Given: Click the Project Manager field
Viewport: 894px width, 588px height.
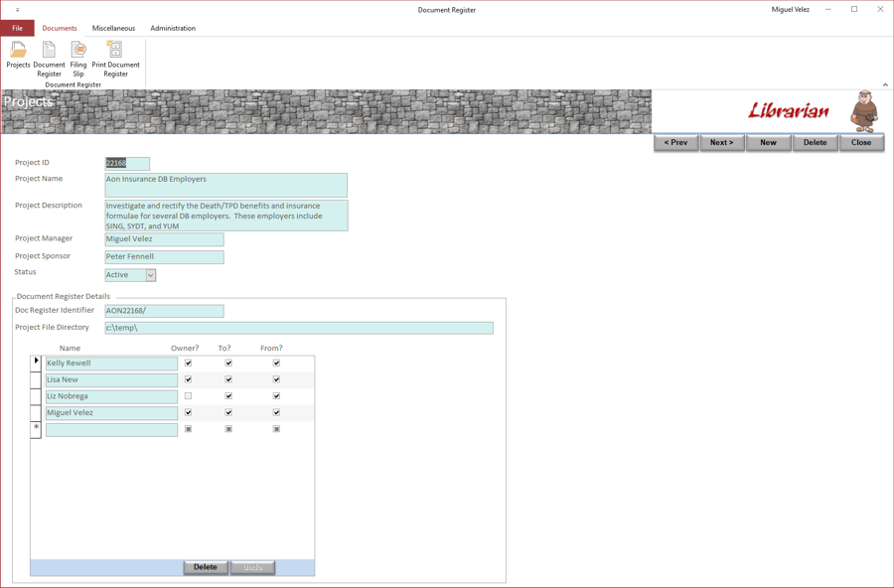Looking at the screenshot, I should click(x=164, y=239).
